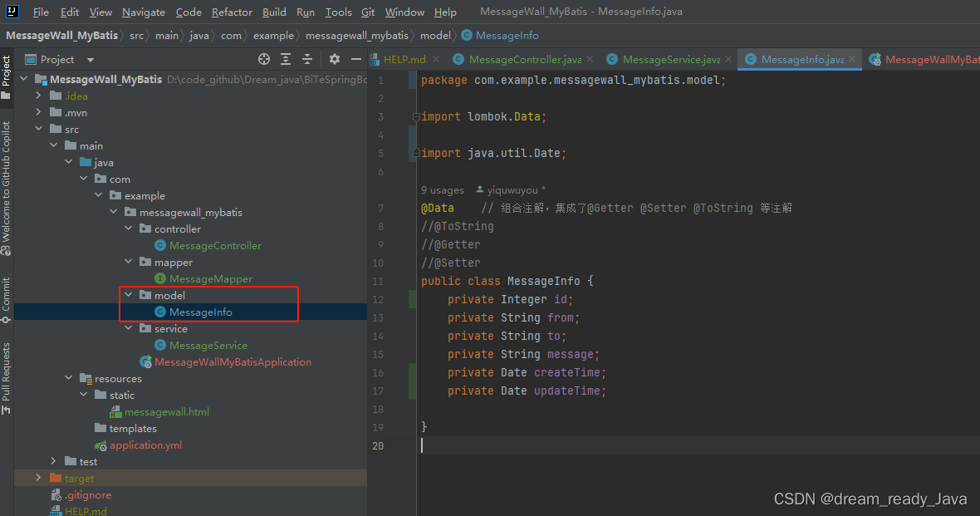This screenshot has height=516, width=980.
Task: Click 'messagewall_mybatis' in breadcrumb
Action: pos(357,36)
